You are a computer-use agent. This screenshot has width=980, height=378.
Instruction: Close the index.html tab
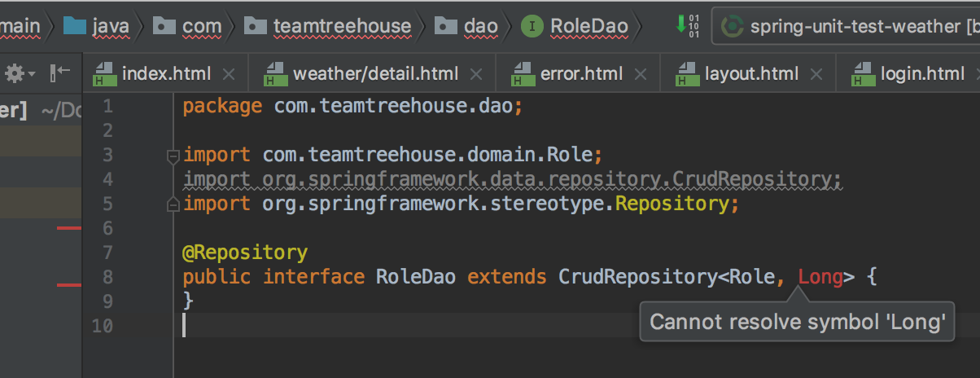[229, 75]
